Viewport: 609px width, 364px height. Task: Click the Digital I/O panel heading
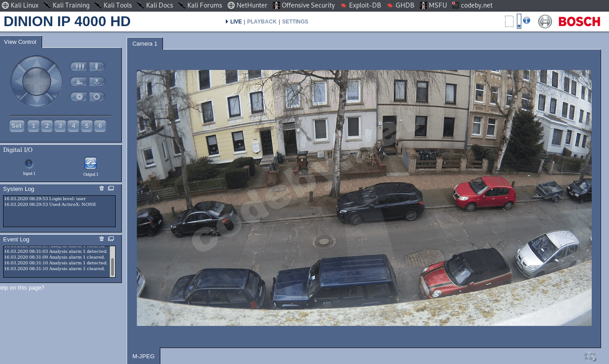click(18, 150)
